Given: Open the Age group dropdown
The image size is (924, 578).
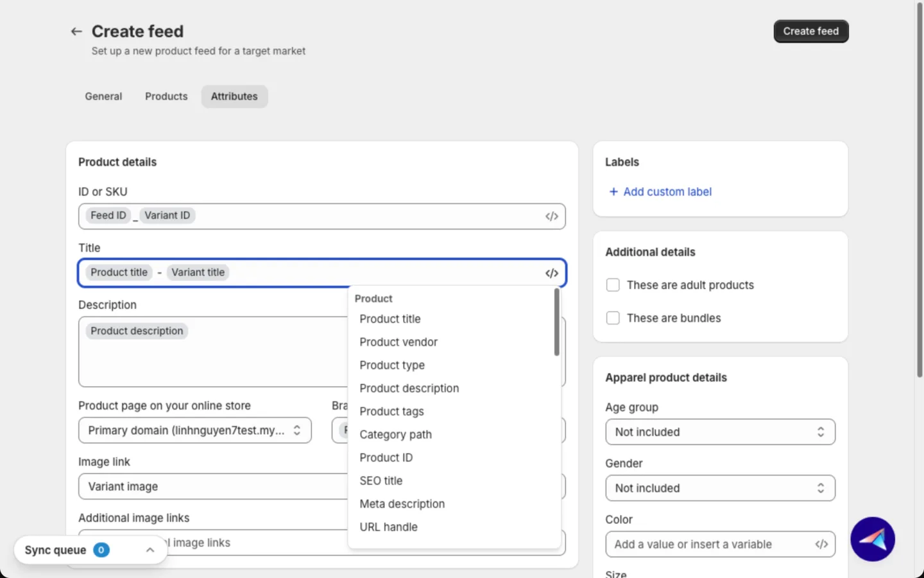Looking at the screenshot, I should [720, 432].
